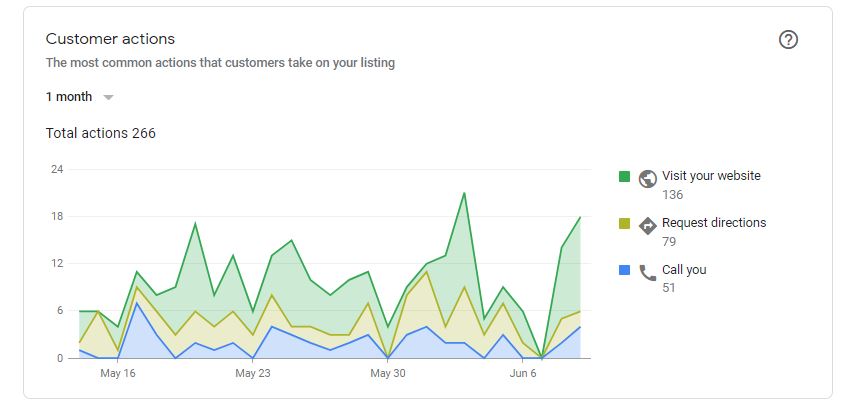844x403 pixels.
Task: Click the phone icon next to Call you
Action: 647,272
